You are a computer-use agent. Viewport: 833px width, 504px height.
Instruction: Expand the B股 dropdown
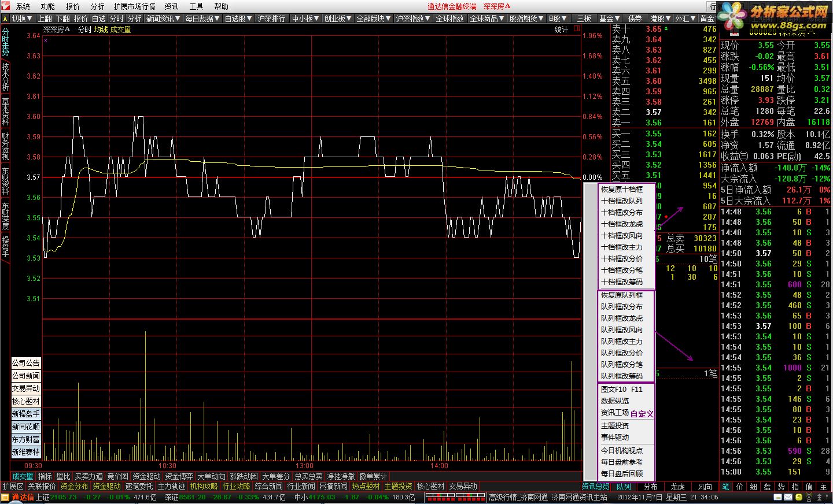pyautogui.click(x=558, y=18)
